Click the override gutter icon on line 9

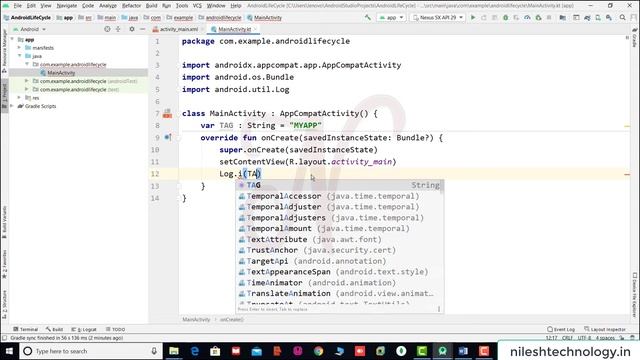coord(167,138)
